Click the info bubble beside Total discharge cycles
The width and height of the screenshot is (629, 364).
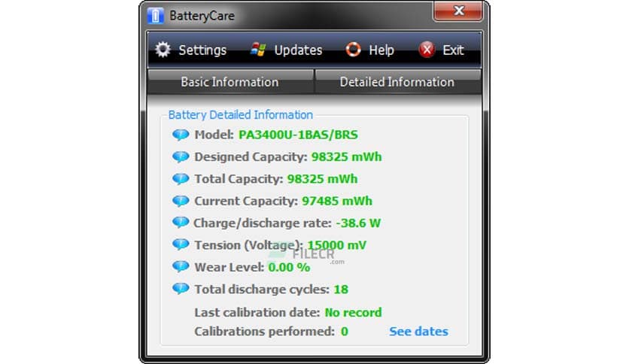coord(181,289)
